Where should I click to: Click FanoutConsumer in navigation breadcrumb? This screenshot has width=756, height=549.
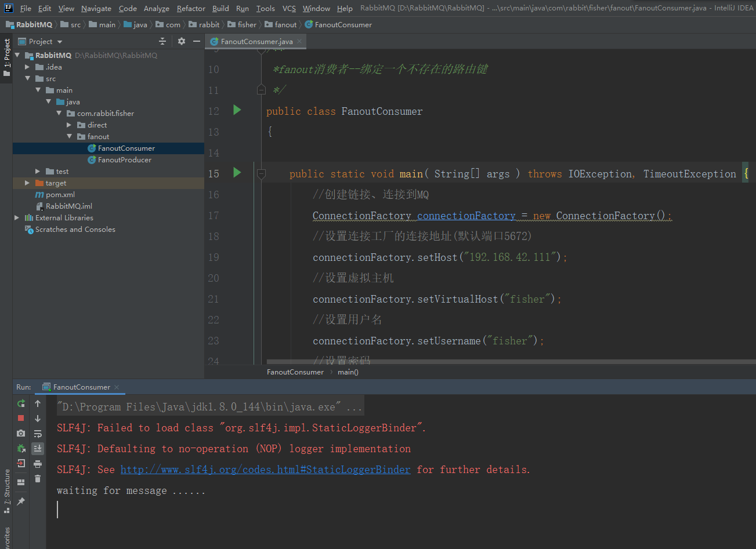pyautogui.click(x=338, y=24)
